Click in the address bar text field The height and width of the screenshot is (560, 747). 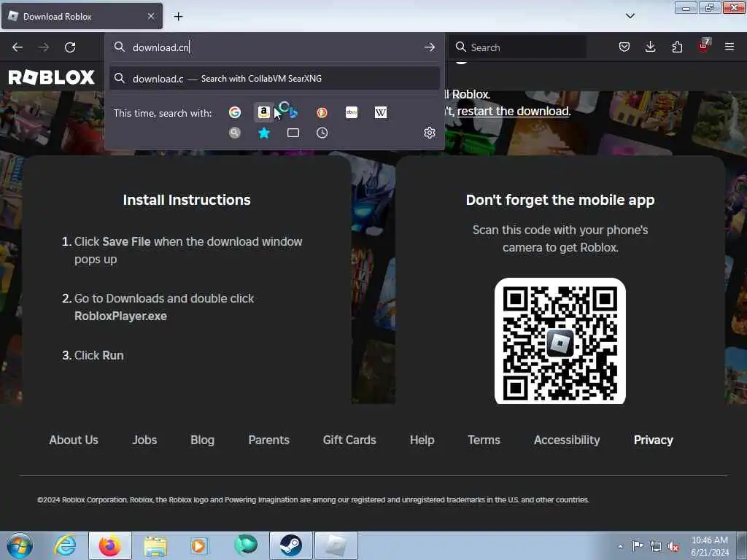(274, 47)
